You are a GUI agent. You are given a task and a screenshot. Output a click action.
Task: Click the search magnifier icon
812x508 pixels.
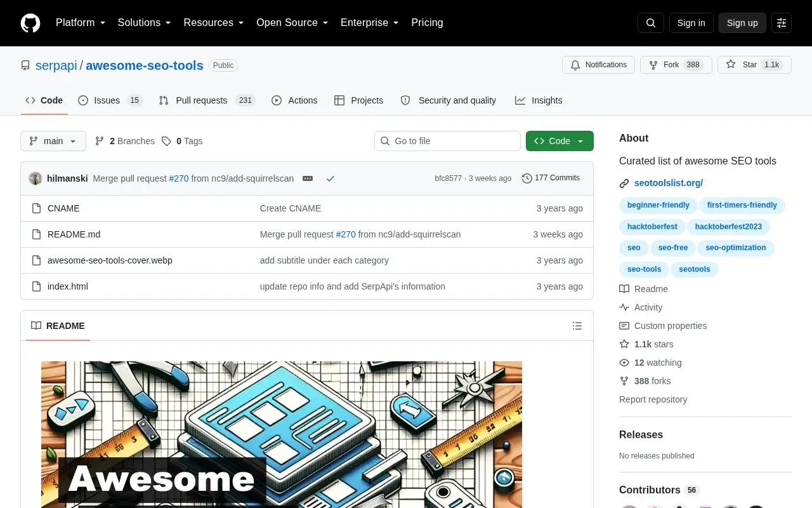pyautogui.click(x=651, y=23)
